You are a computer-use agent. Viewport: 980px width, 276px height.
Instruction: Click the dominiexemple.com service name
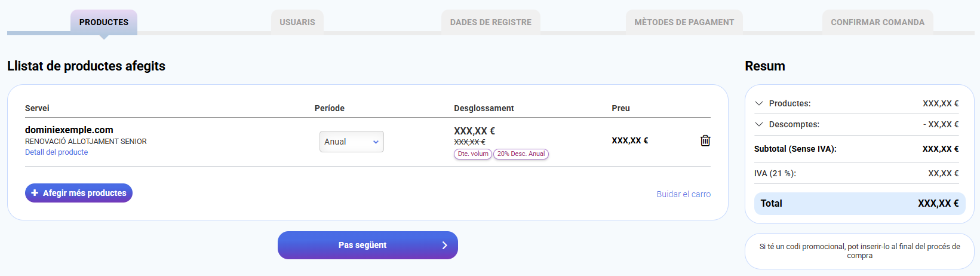tap(69, 130)
